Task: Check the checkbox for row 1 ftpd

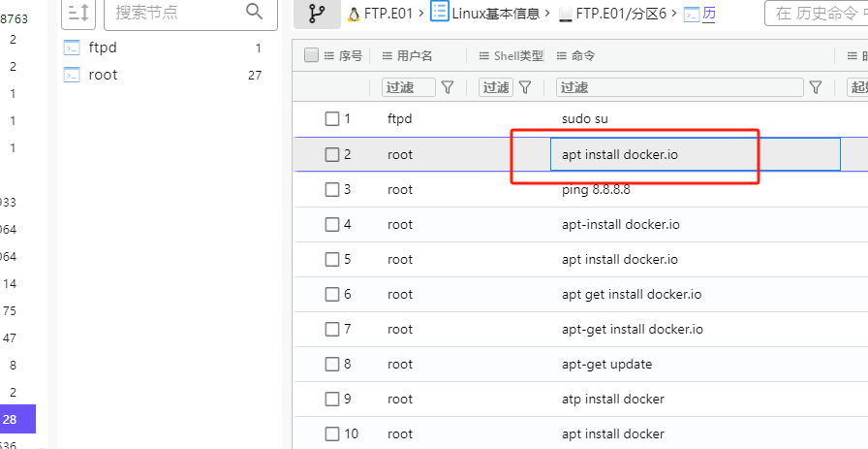Action: [x=332, y=119]
